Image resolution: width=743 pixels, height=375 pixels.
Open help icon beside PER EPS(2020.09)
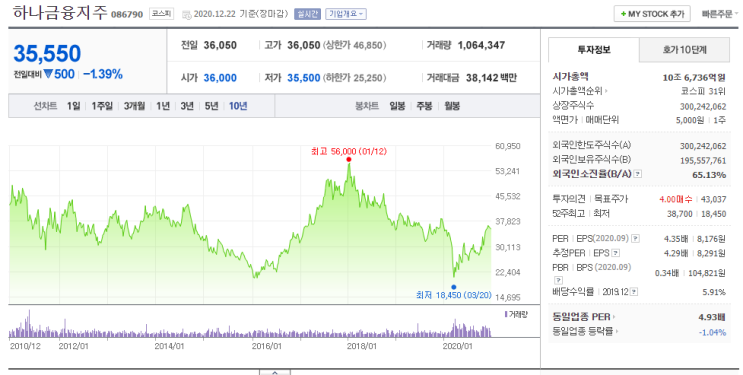(x=635, y=238)
